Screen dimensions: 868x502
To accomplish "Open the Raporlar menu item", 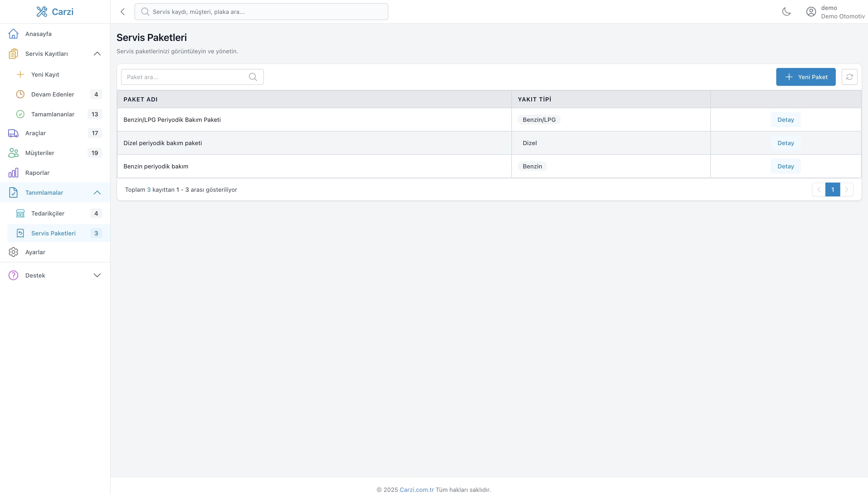I will 55,173.
